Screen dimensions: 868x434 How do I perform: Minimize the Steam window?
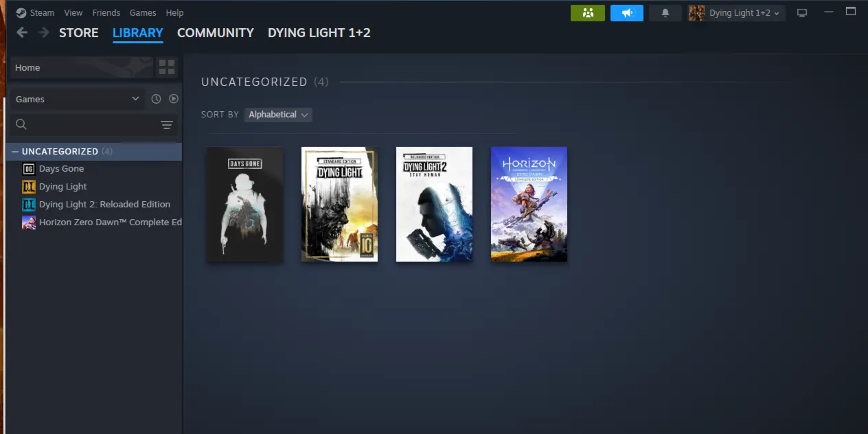point(828,12)
